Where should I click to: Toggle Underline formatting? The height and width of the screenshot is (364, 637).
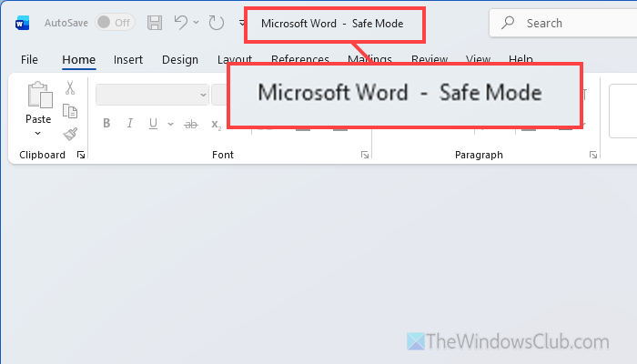click(x=153, y=124)
